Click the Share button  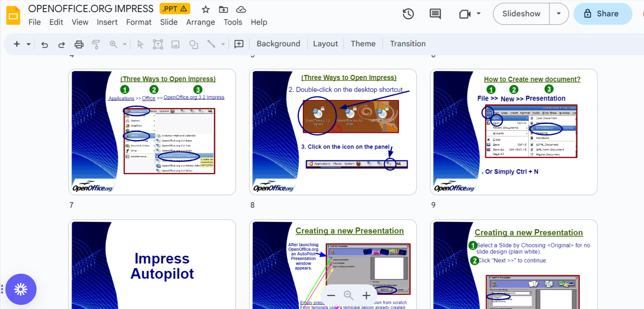(x=603, y=14)
